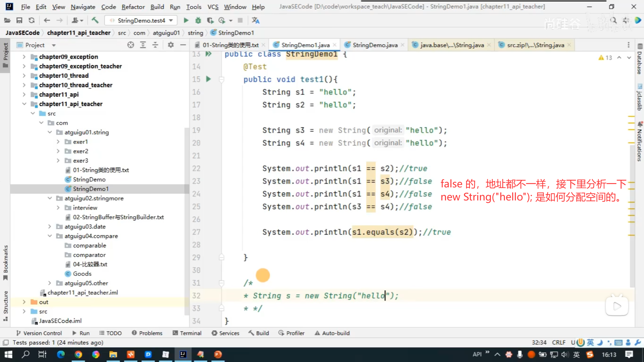Screen dimensions: 644x362
Task: Click Save All icon in toolbar
Action: (19, 20)
